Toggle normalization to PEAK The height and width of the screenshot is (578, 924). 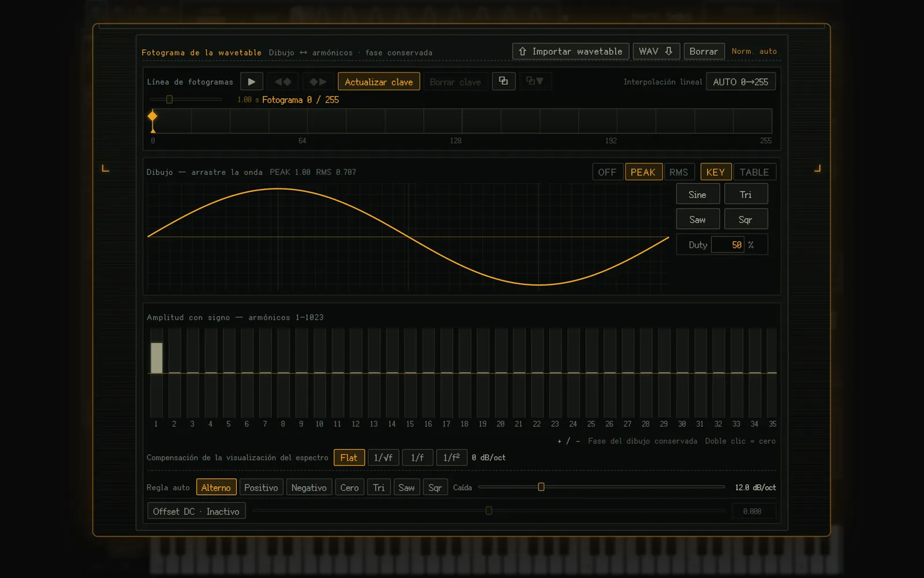tap(643, 172)
